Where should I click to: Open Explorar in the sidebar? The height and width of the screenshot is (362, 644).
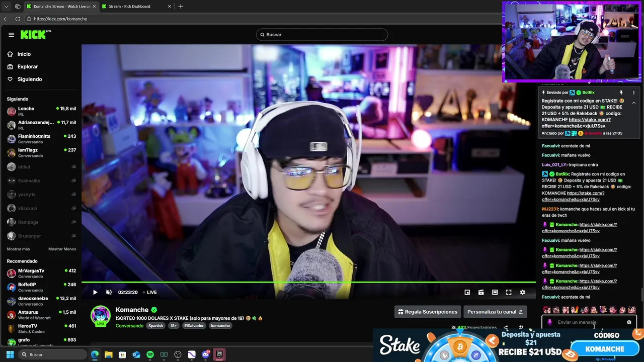(x=23, y=66)
